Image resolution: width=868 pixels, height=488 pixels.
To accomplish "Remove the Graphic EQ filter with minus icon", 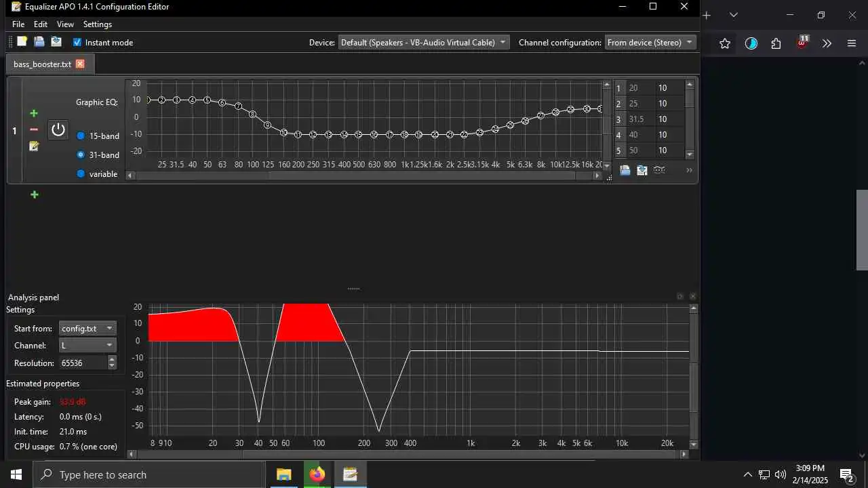I will pyautogui.click(x=34, y=129).
